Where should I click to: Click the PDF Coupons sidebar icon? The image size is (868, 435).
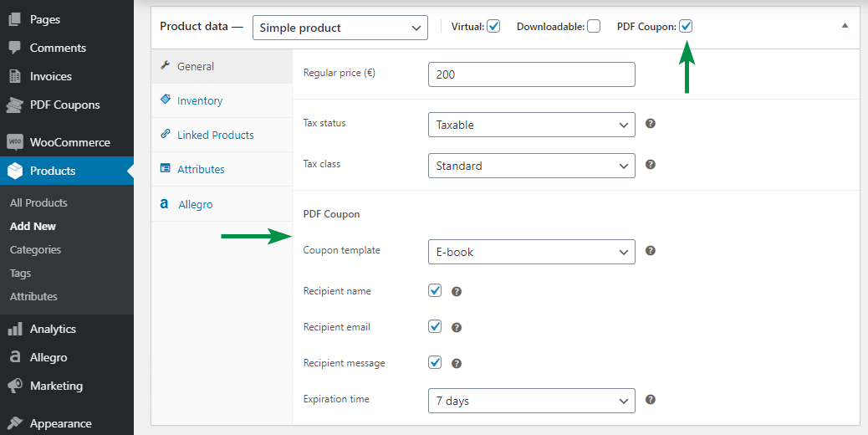pyautogui.click(x=15, y=105)
